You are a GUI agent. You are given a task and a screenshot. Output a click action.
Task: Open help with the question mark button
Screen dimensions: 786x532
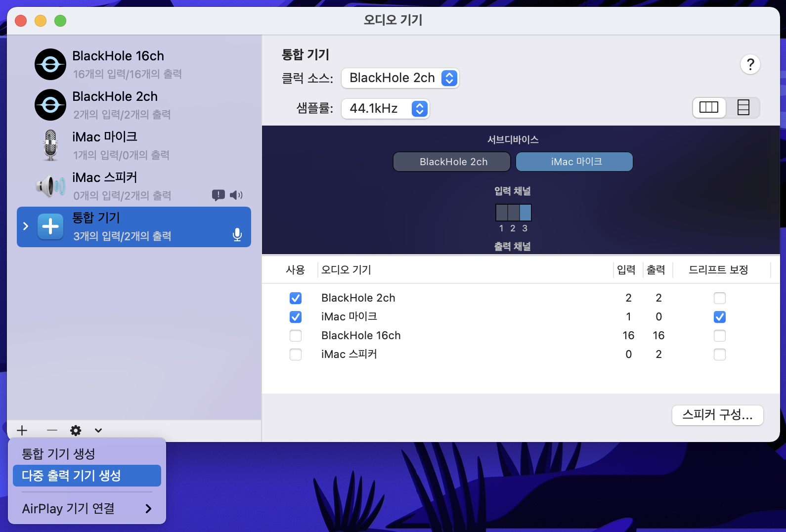750,64
